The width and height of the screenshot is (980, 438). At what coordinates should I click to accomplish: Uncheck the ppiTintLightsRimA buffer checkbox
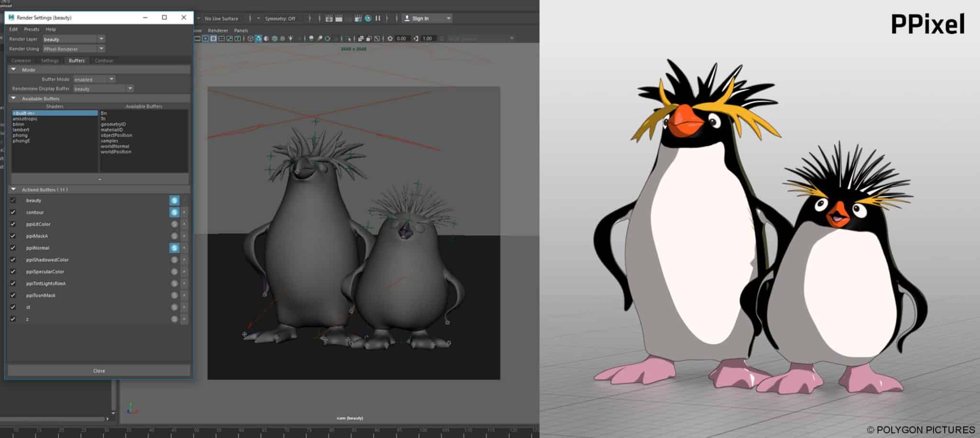[13, 283]
